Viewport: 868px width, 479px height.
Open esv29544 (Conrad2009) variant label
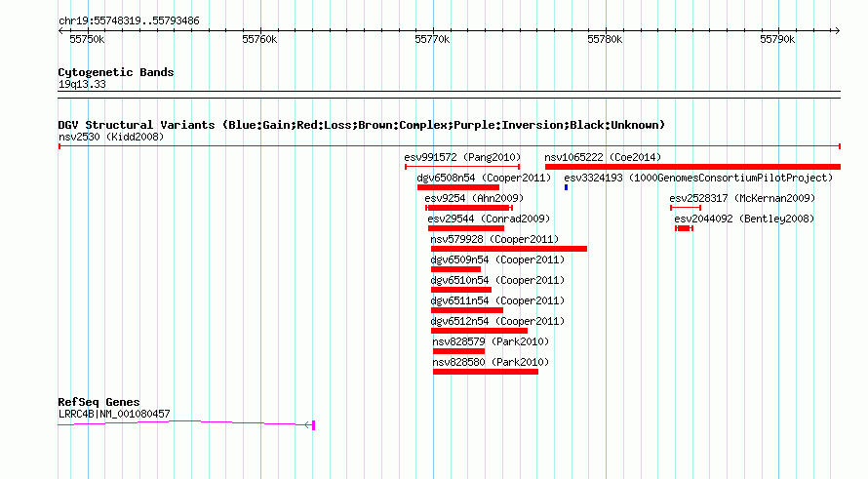pyautogui.click(x=489, y=219)
